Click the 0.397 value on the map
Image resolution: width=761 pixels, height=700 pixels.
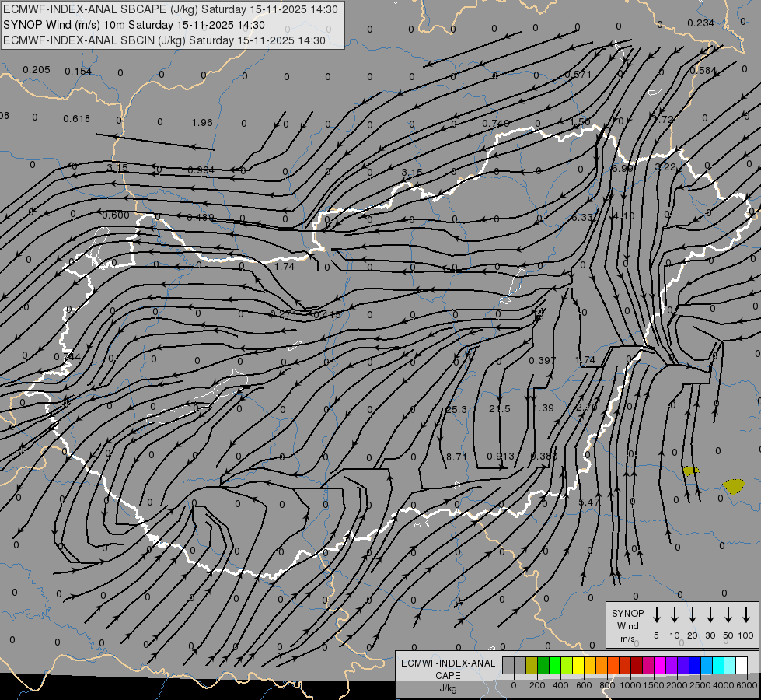[542, 360]
